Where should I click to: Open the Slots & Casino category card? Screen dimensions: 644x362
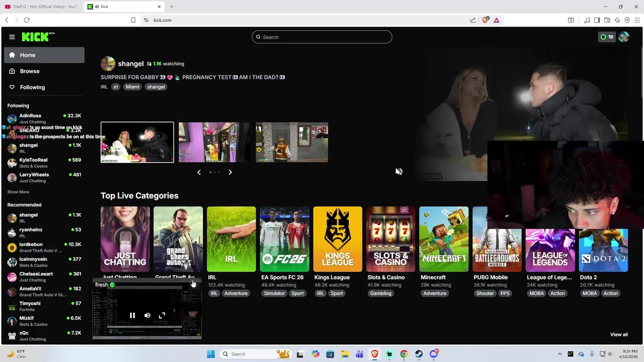[x=391, y=239]
